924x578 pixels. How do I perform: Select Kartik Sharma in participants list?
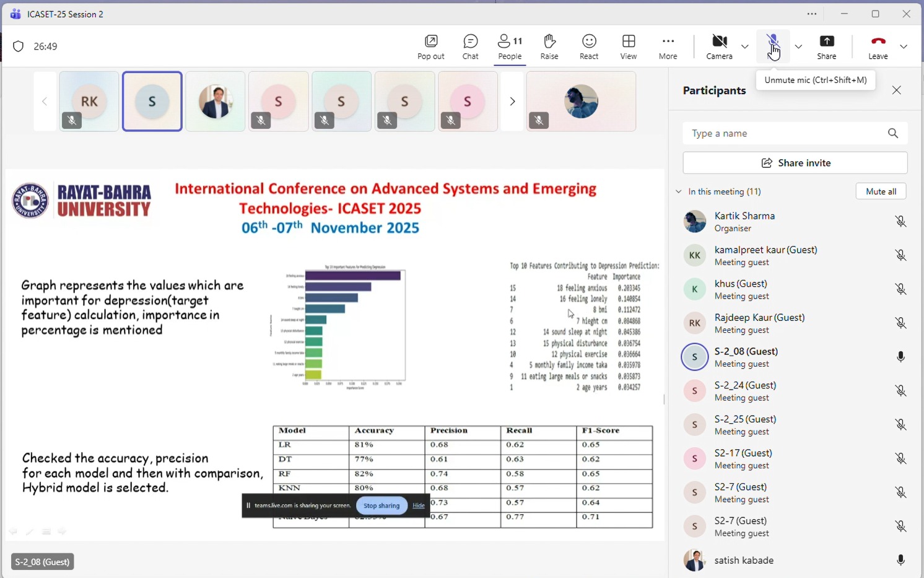[795, 221]
